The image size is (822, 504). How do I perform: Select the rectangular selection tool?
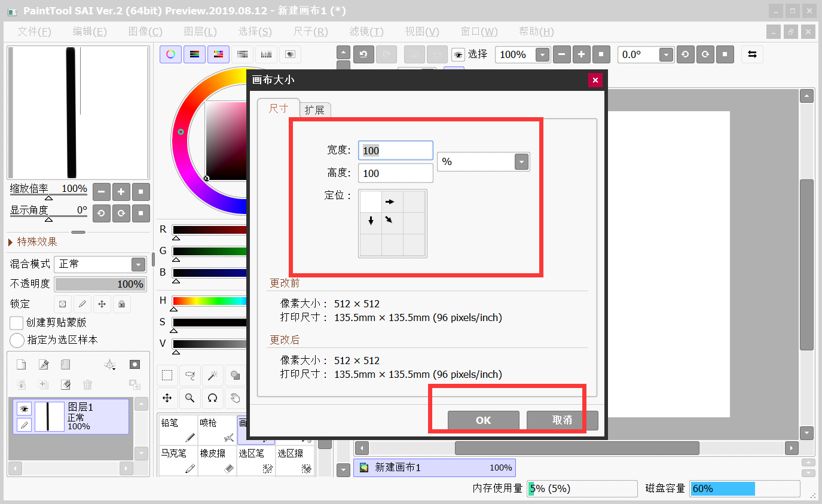tap(167, 375)
